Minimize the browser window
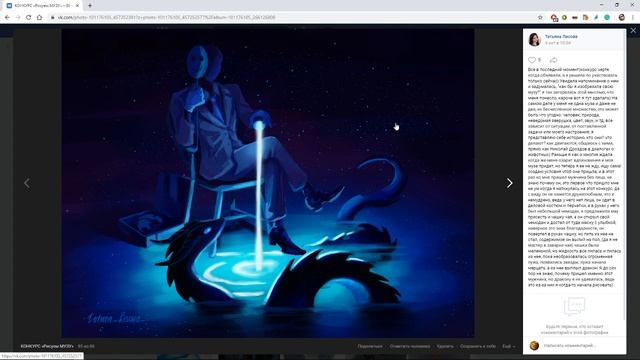 [602, 5]
